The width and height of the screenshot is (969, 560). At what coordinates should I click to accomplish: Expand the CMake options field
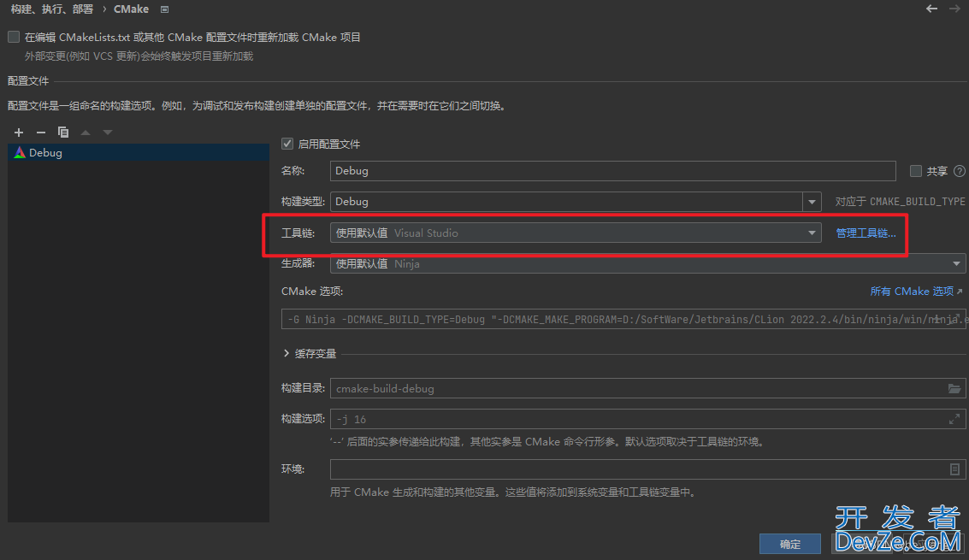click(x=957, y=318)
